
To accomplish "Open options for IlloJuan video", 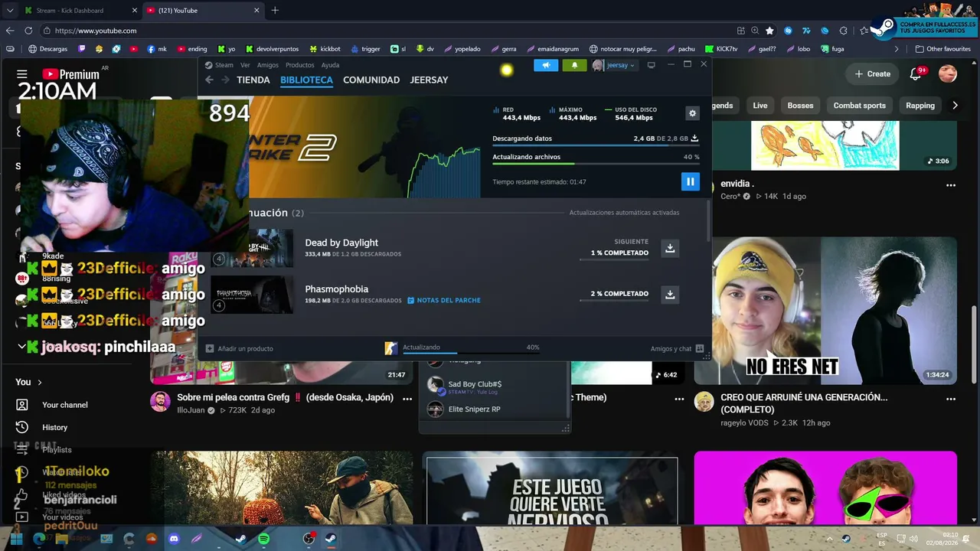I will [x=407, y=399].
